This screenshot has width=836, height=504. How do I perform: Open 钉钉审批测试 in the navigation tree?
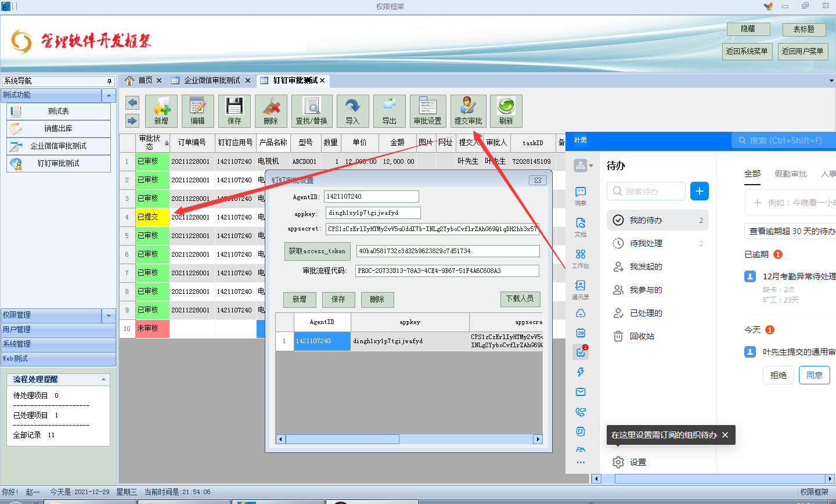(x=58, y=163)
